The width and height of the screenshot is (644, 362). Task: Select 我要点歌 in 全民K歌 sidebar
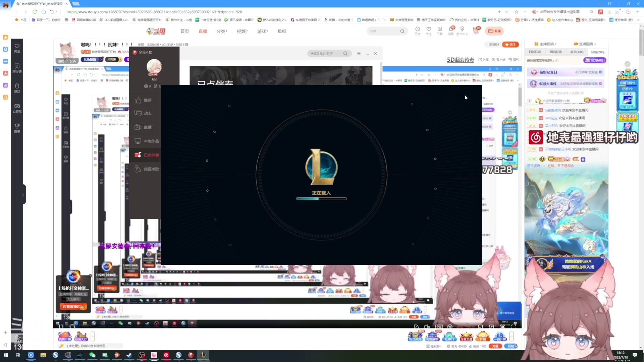coord(147,169)
